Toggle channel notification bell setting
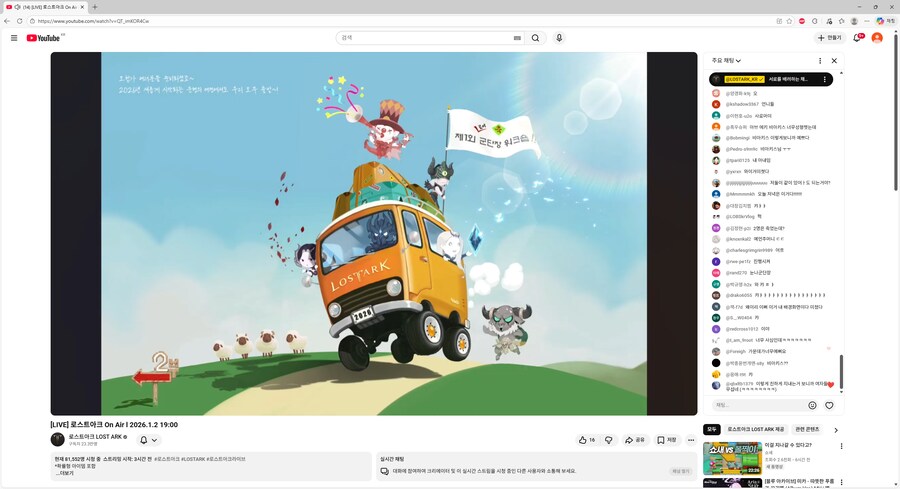900x489 pixels. coord(148,440)
